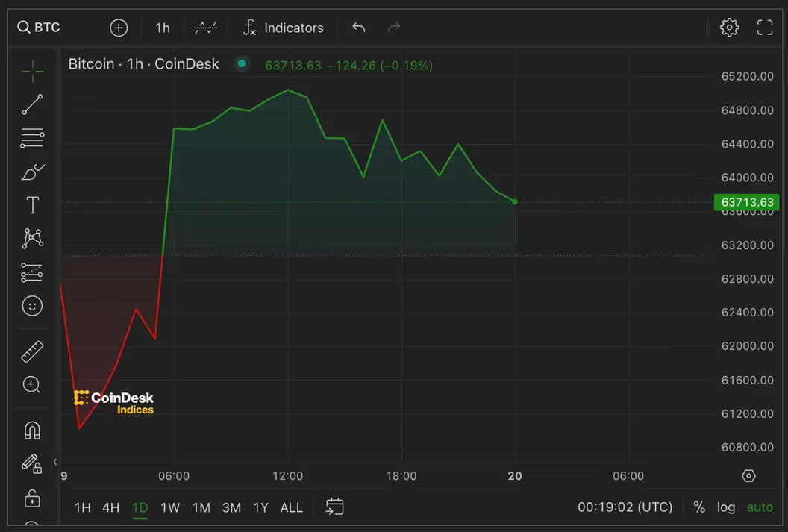Switch to the 1W time range

click(x=170, y=508)
